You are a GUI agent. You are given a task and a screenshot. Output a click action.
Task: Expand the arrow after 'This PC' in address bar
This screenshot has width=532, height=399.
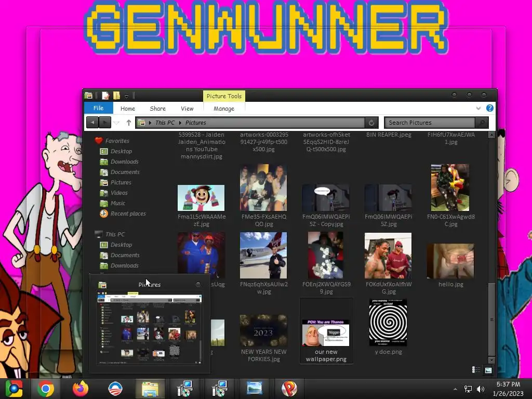click(x=180, y=123)
